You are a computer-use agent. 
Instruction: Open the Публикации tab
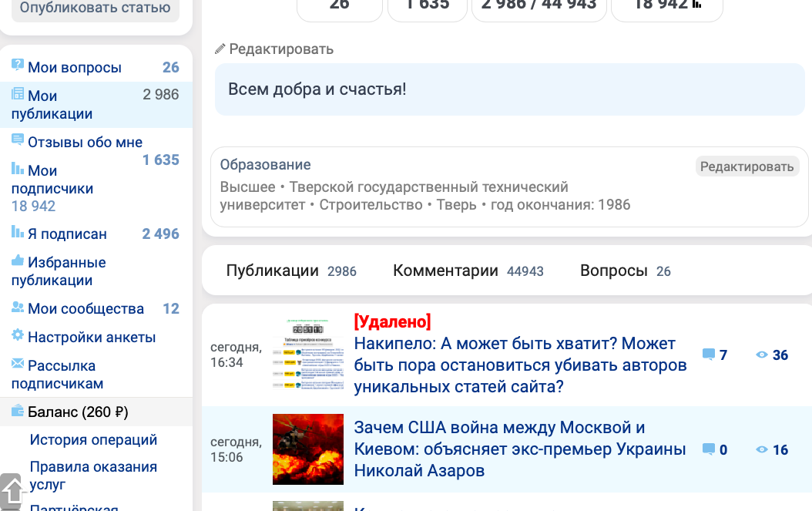pos(290,271)
